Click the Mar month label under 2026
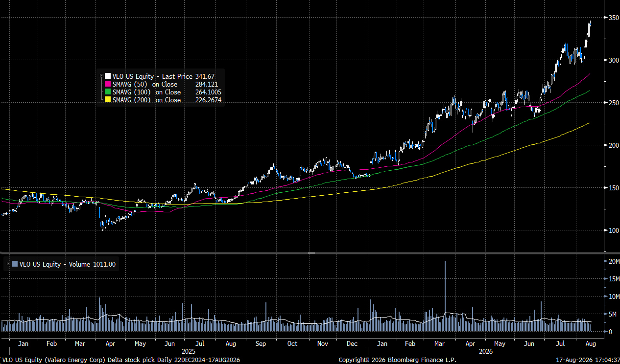Screen dimensions: 620x364 pos(439,344)
